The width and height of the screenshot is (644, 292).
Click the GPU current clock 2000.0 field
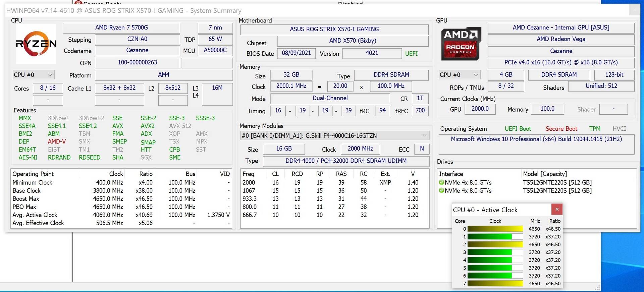pos(480,109)
